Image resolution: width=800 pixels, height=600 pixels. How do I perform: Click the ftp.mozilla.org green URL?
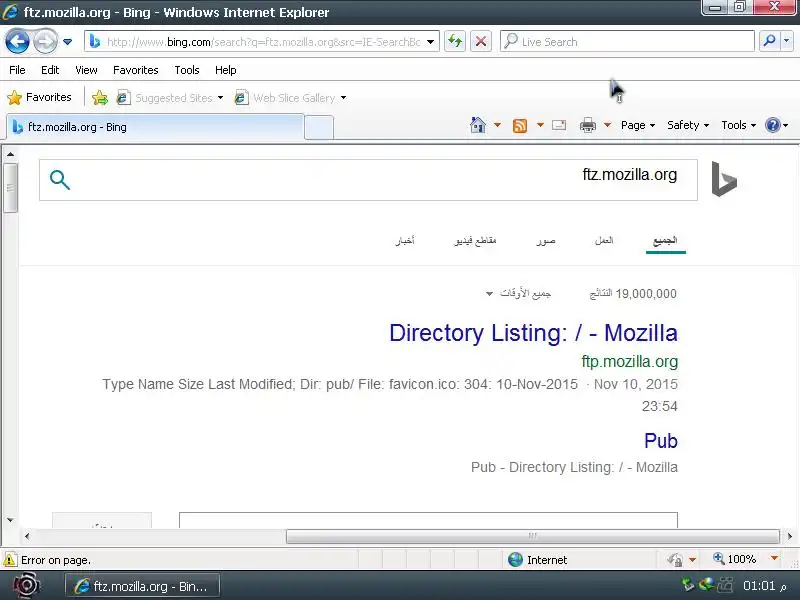(x=630, y=361)
